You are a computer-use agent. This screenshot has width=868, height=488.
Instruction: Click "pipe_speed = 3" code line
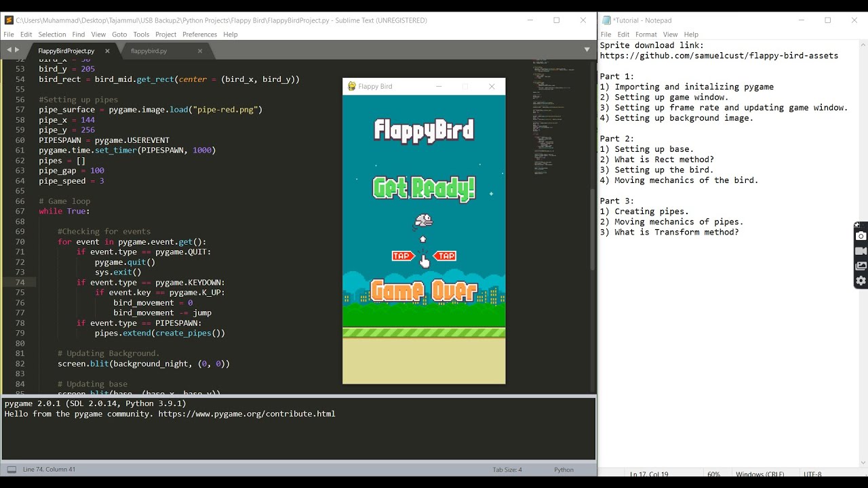(x=71, y=181)
